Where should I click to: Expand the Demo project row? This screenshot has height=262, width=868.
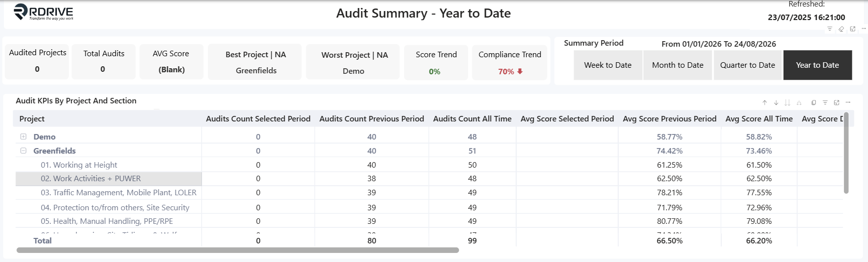tap(23, 137)
